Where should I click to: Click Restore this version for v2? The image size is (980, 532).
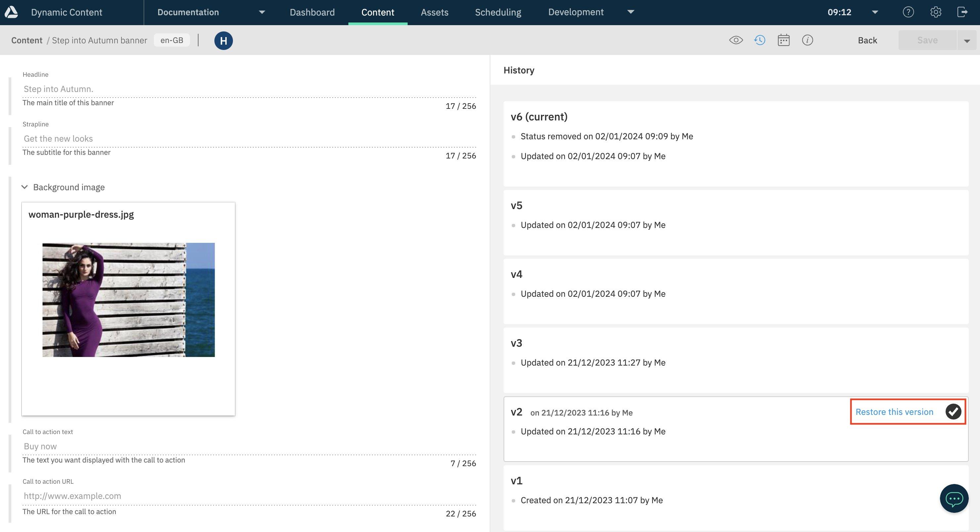[x=894, y=412]
